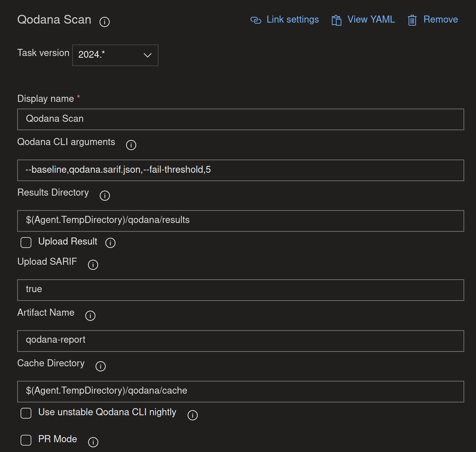Show help for Results Directory
This screenshot has height=452, width=476.
[x=105, y=195]
